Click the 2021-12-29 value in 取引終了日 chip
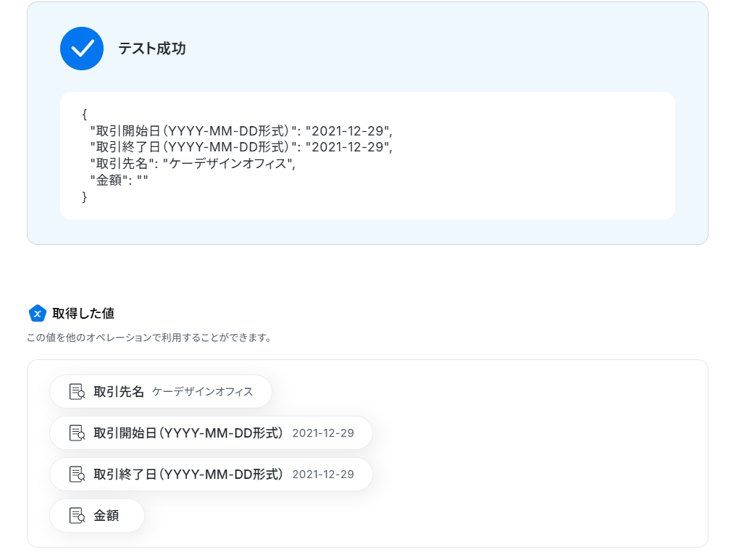The width and height of the screenshot is (744, 560). point(323,474)
